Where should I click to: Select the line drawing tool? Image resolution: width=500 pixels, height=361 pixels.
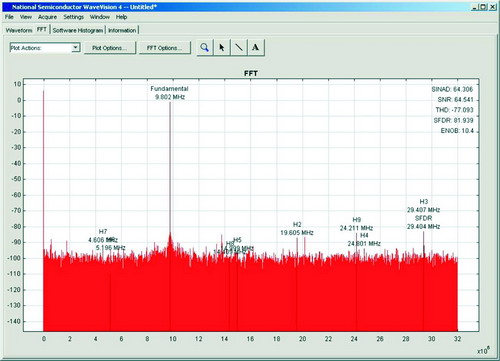pyautogui.click(x=239, y=48)
